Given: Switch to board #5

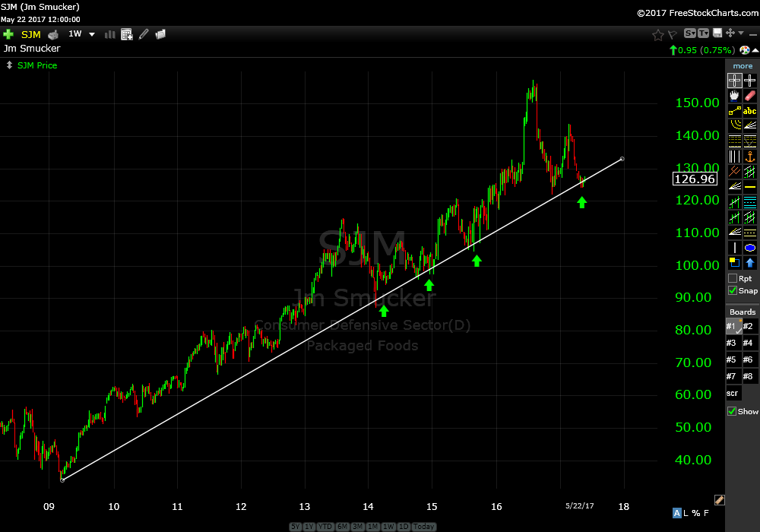Looking at the screenshot, I should (x=731, y=359).
